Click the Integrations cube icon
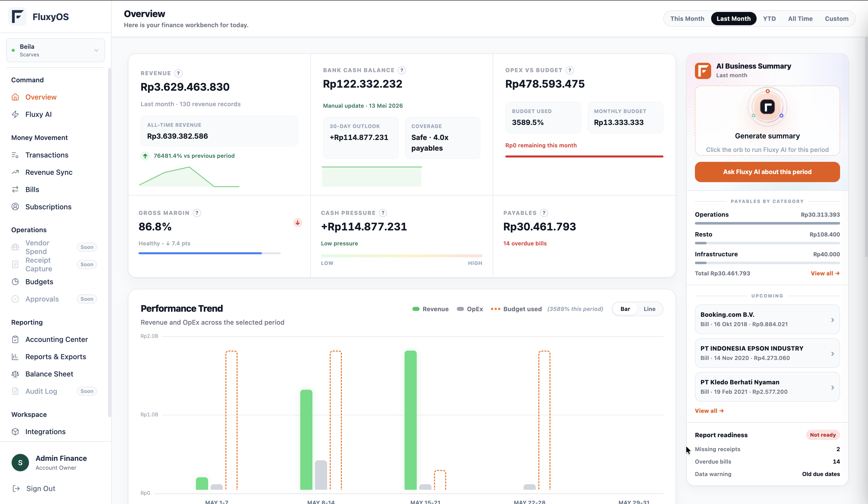 tap(15, 432)
